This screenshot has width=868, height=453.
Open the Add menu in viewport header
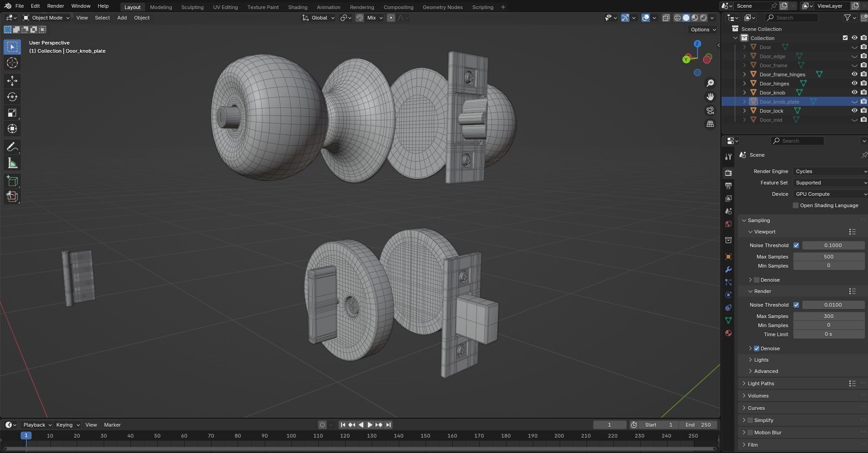[x=122, y=18]
